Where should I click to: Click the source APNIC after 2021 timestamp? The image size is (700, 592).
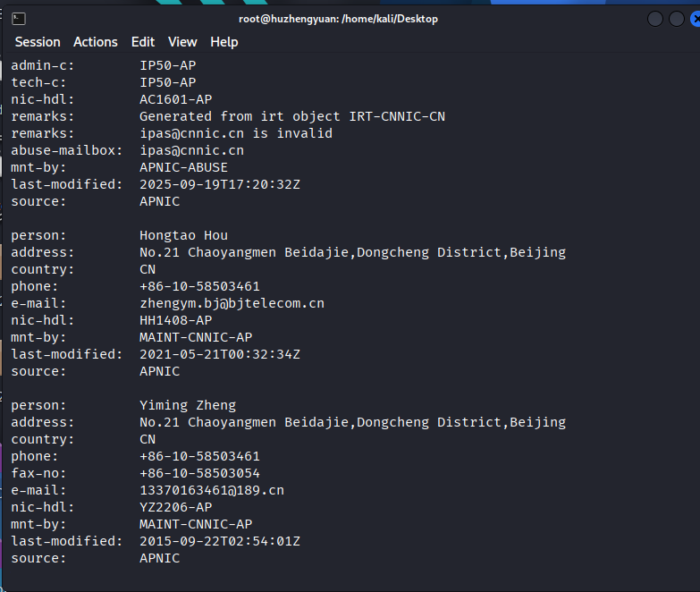coord(159,371)
